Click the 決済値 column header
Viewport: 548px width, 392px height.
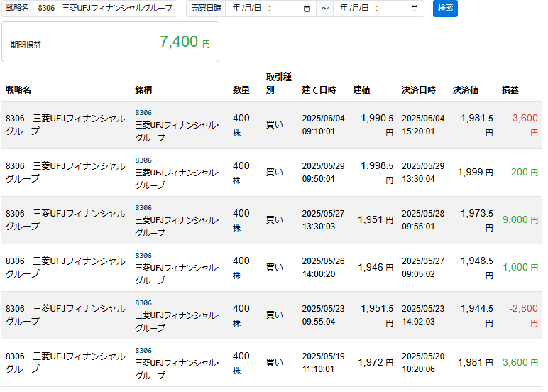[x=466, y=90]
